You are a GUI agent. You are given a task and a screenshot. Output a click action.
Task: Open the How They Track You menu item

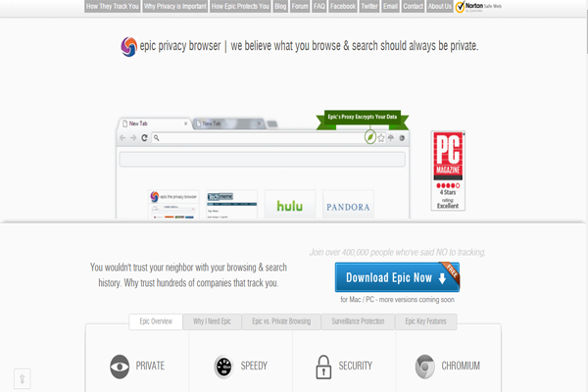click(113, 7)
